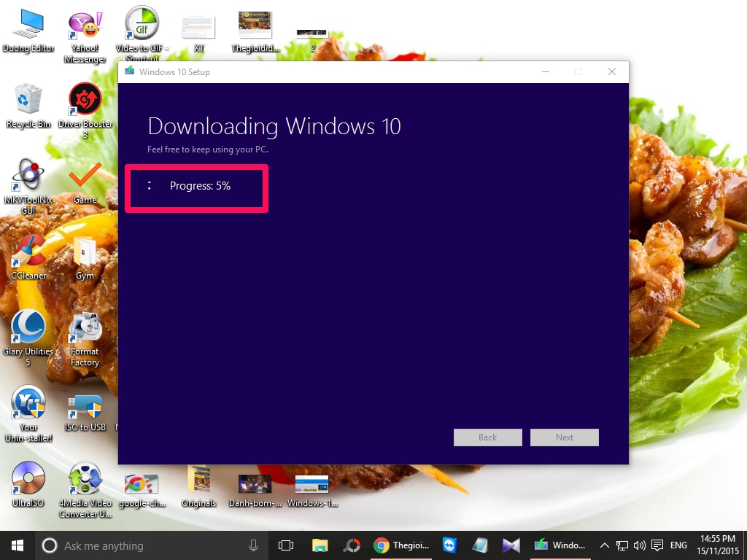Open the Action Center notifications icon
Screen dimensions: 747x560
point(657,545)
